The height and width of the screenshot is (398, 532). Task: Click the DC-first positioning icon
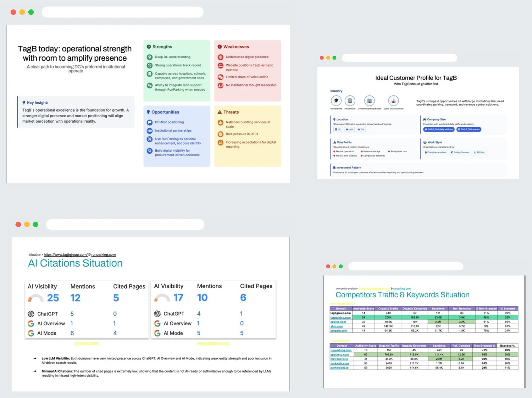(150, 122)
